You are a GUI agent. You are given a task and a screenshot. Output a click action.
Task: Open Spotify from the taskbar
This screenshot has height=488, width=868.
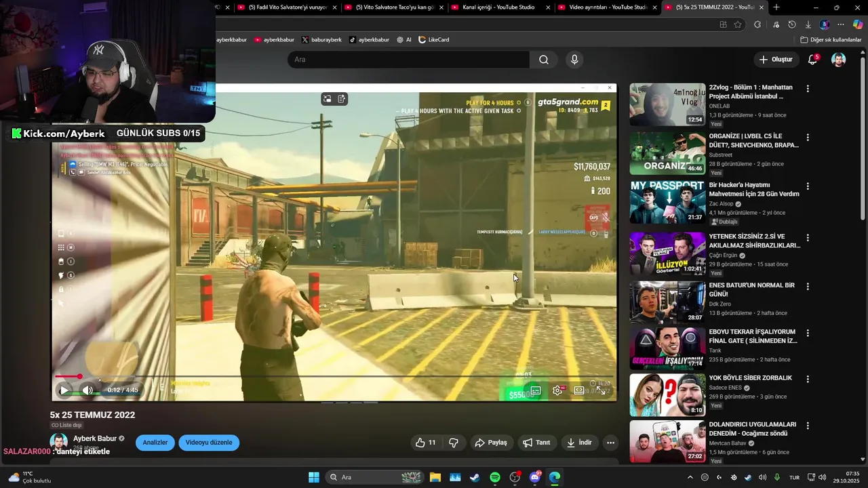(x=495, y=477)
